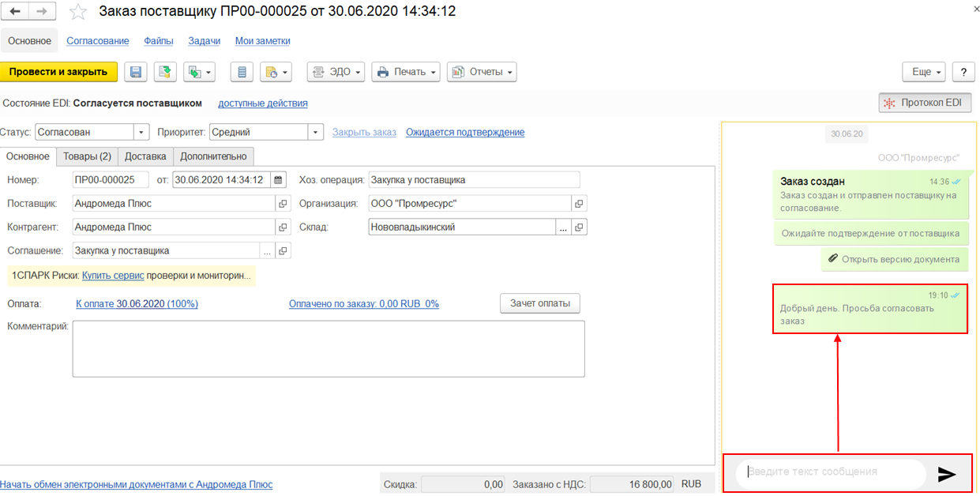Open the attached files dropdown icon

(276, 72)
